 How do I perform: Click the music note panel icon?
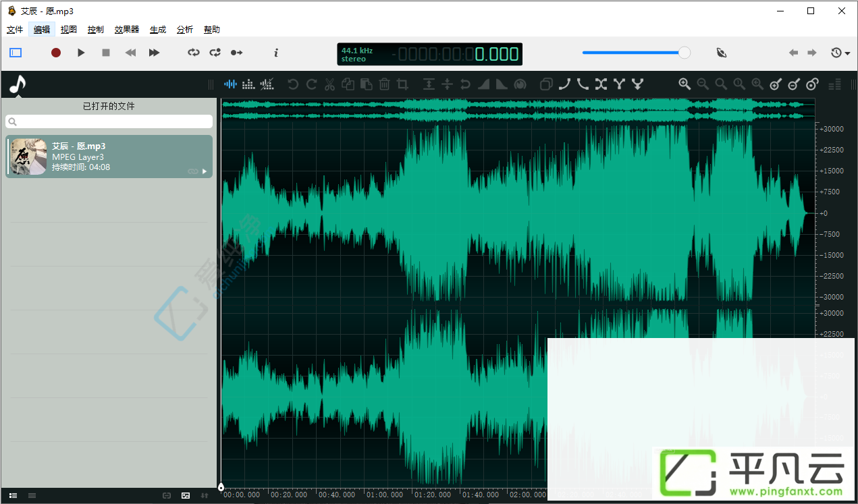pyautogui.click(x=17, y=84)
